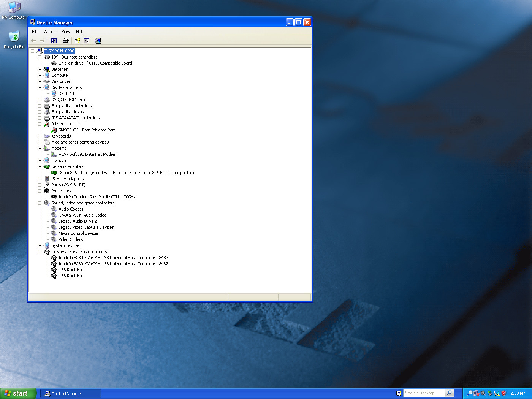Collapse the INSPIRON_8200 root node
The height and width of the screenshot is (399, 532).
[33, 51]
